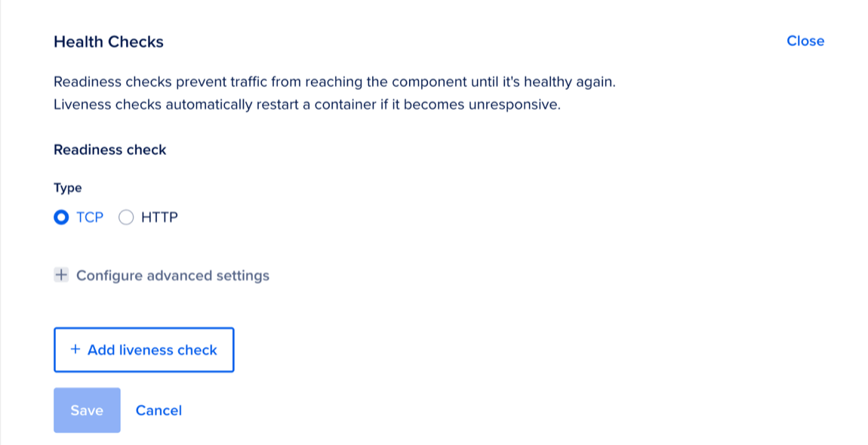Click the liveness checks description sentence
Viewport: 868px width, 445px height.
307,104
